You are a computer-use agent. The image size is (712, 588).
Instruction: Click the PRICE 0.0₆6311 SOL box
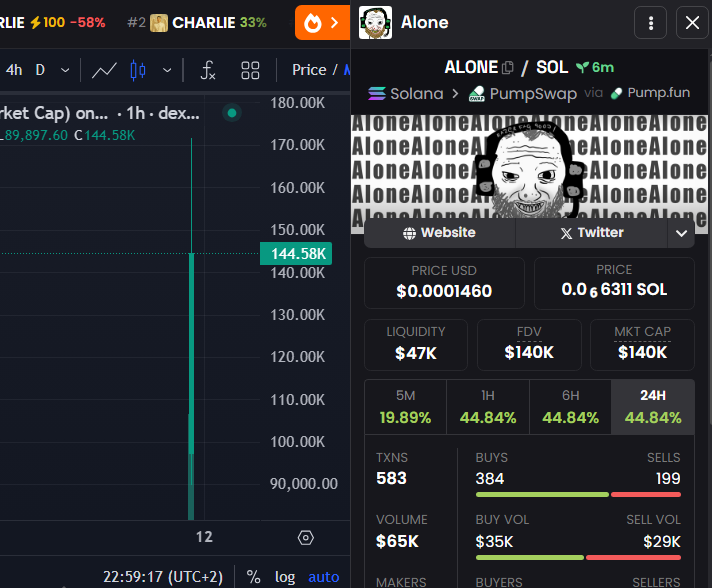(614, 283)
